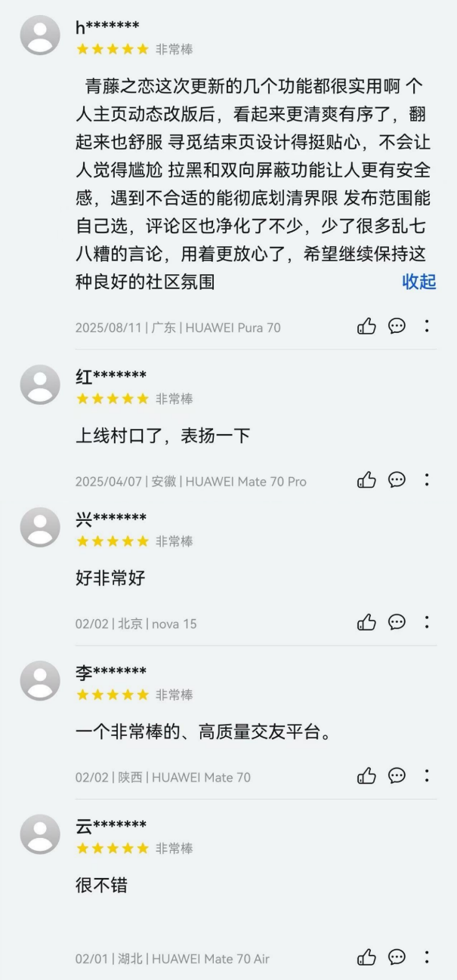The height and width of the screenshot is (980, 457).
Task: Open overflow menu for 兴******* review
Action: 427,623
